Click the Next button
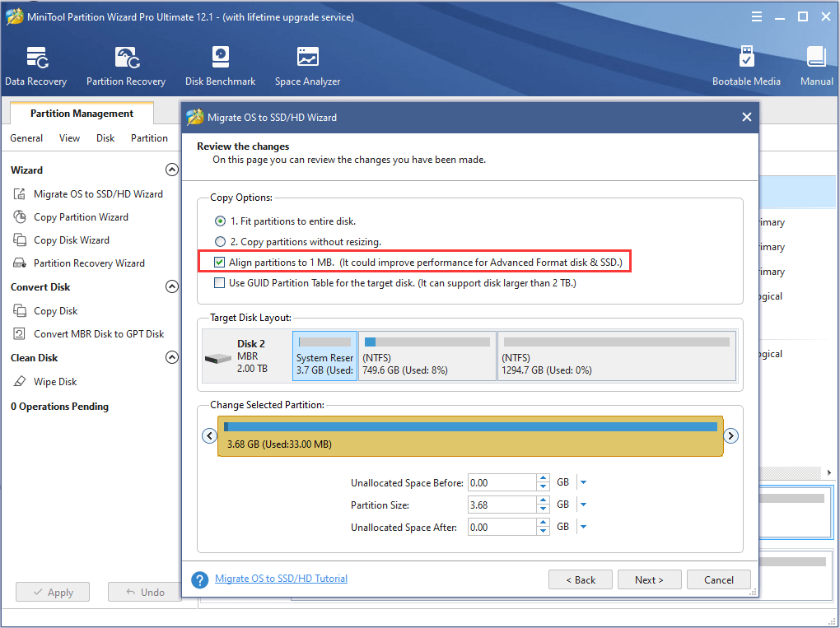 [x=649, y=579]
